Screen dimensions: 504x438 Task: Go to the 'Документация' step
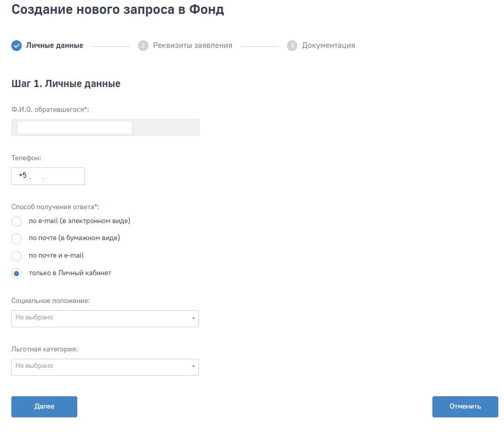pyautogui.click(x=328, y=45)
